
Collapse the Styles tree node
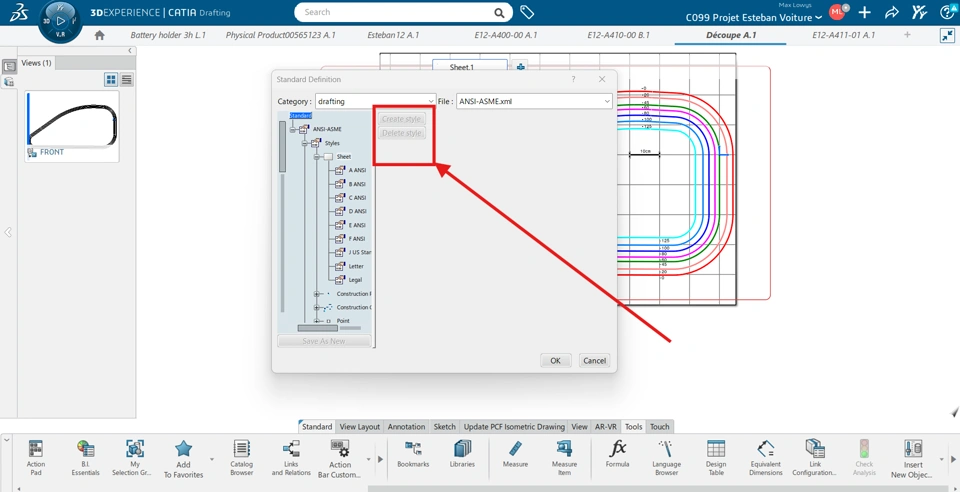tap(305, 143)
